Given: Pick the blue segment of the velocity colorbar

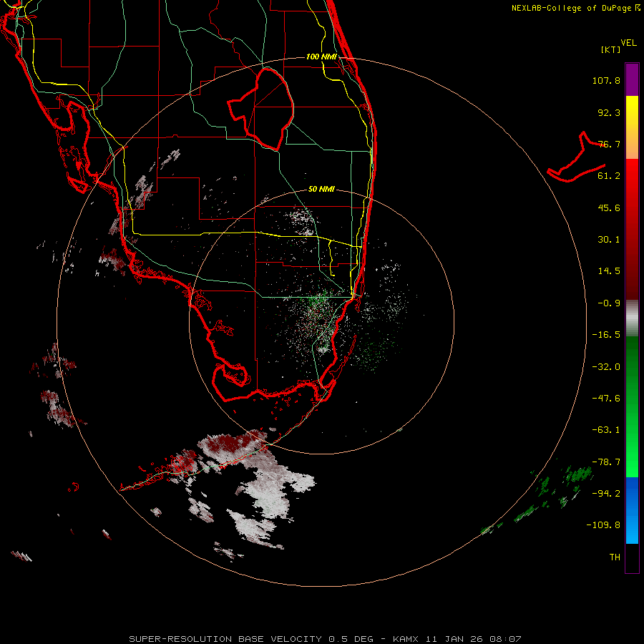Looking at the screenshot, I should (x=632, y=510).
